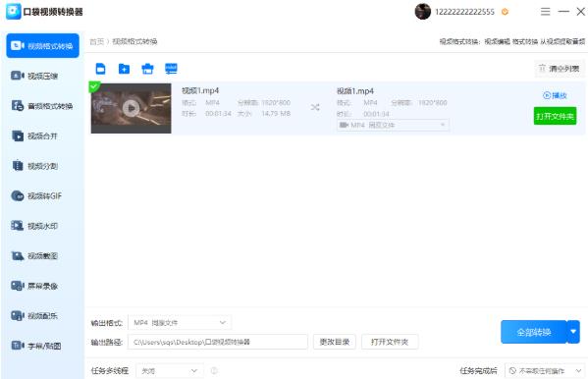
Task: Click the shuffle convert arrows icon
Action: pos(315,108)
